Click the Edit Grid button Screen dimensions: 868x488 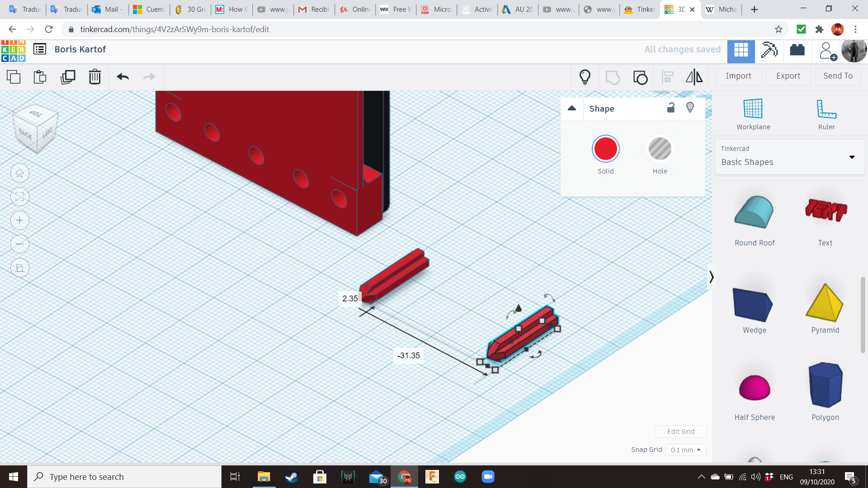tap(680, 432)
